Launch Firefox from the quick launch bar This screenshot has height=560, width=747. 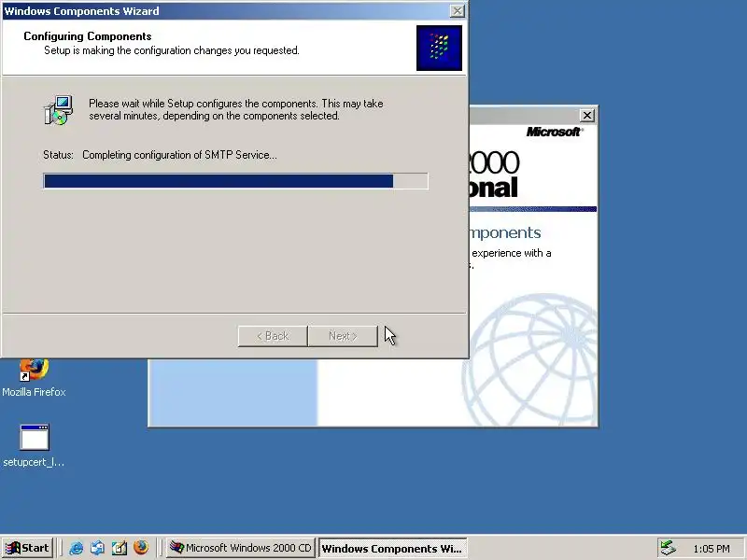point(141,548)
